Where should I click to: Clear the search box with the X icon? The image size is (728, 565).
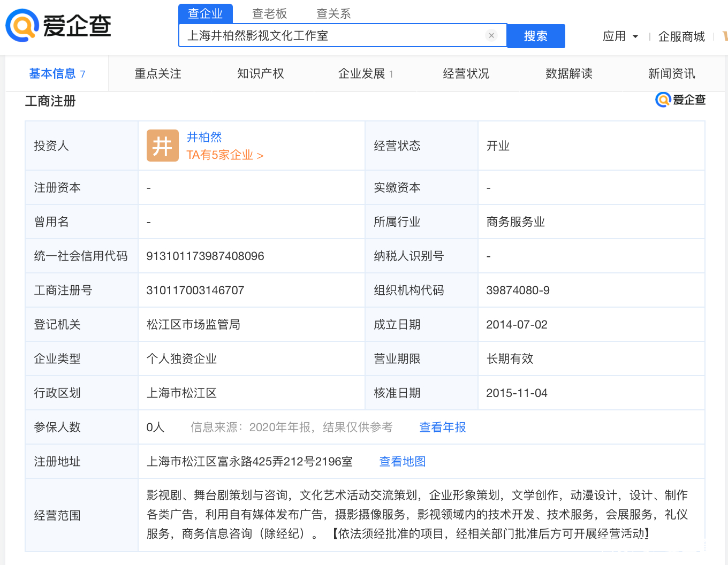pos(491,35)
